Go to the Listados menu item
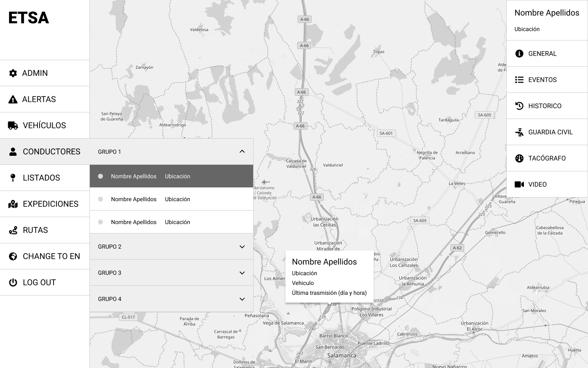 click(41, 178)
